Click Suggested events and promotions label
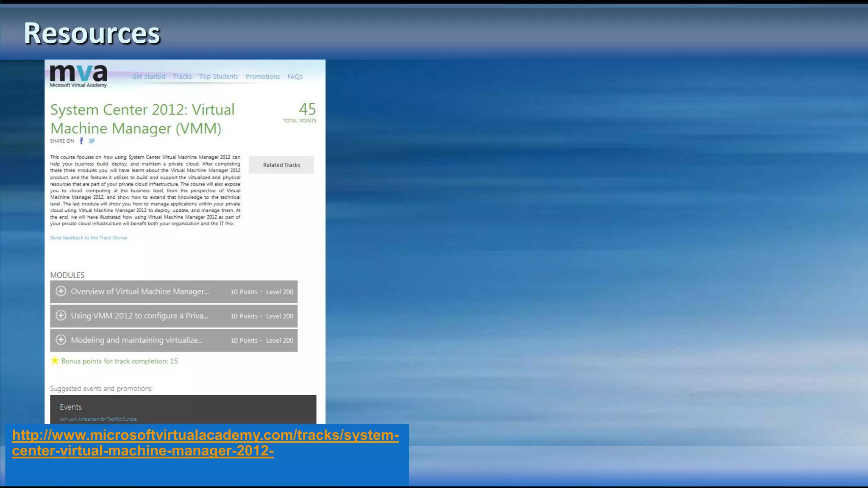 pos(101,388)
